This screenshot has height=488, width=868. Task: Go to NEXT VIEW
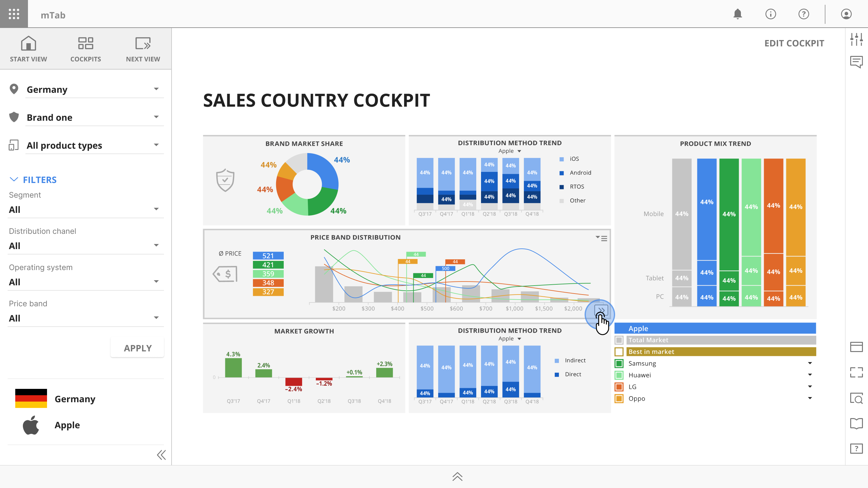143,49
